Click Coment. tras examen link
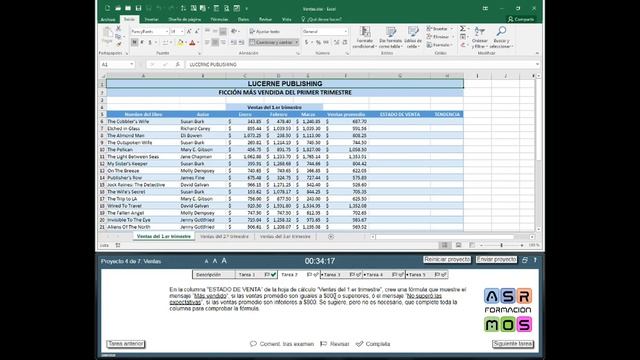The height and width of the screenshot is (360, 640). [x=282, y=344]
